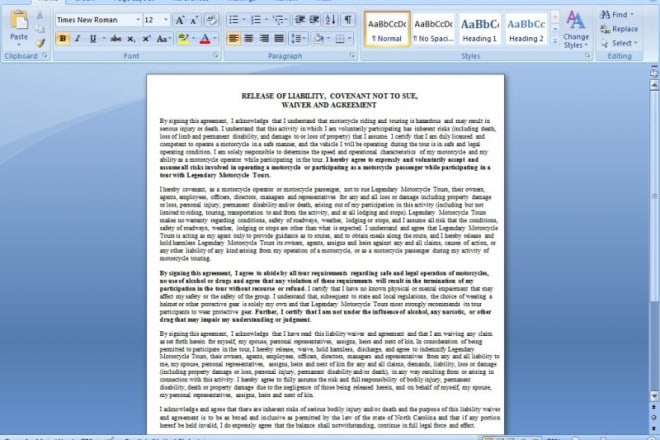This screenshot has height=440, width=660.
Task: Open font color dropdown arrow
Action: click(215, 39)
